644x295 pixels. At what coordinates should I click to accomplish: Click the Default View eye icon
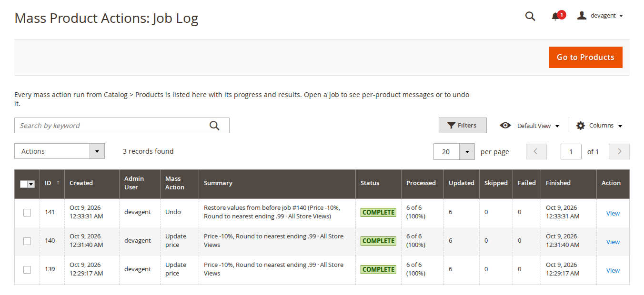click(505, 126)
